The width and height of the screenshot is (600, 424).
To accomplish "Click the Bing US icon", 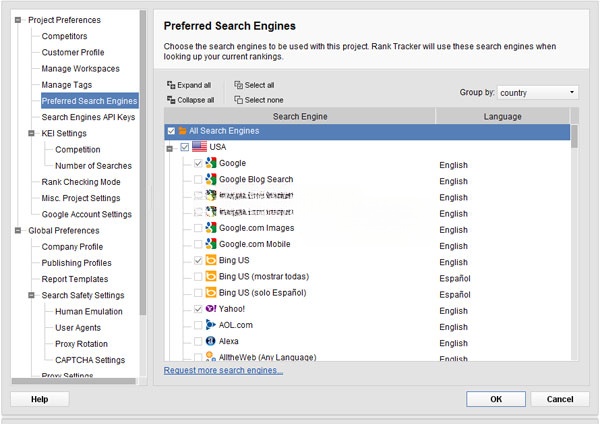I will click(211, 260).
